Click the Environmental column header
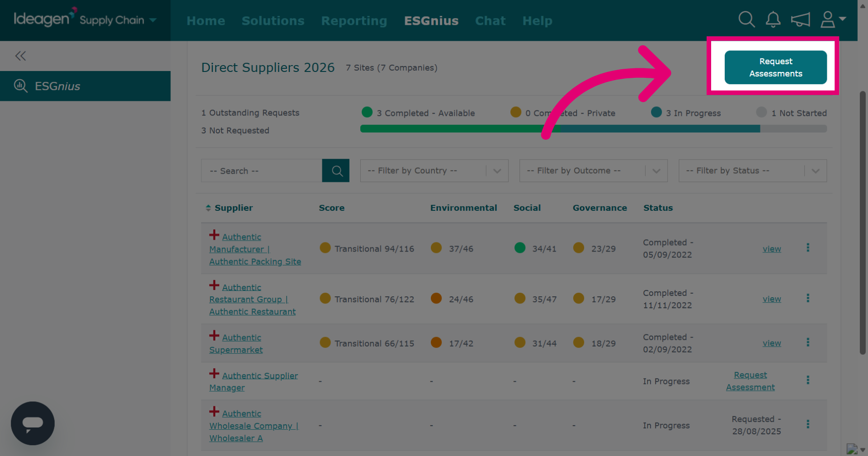 (463, 208)
